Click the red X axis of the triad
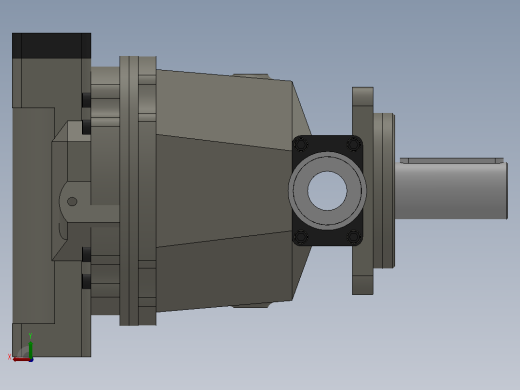 (x=21, y=359)
